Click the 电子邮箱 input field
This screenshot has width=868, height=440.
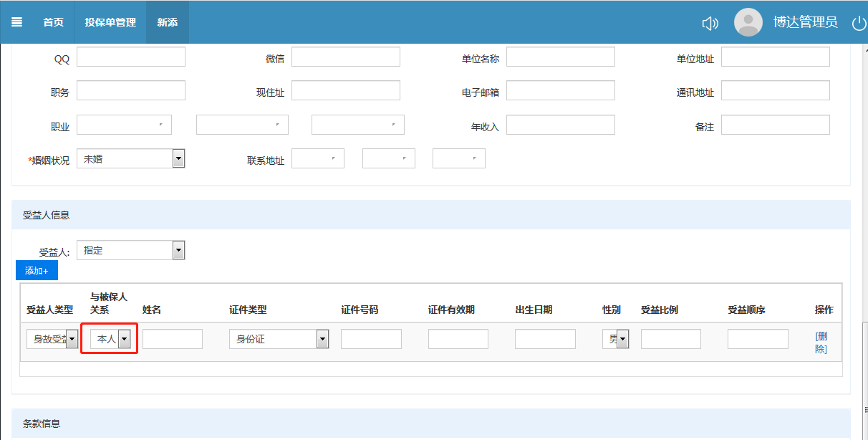tap(561, 90)
